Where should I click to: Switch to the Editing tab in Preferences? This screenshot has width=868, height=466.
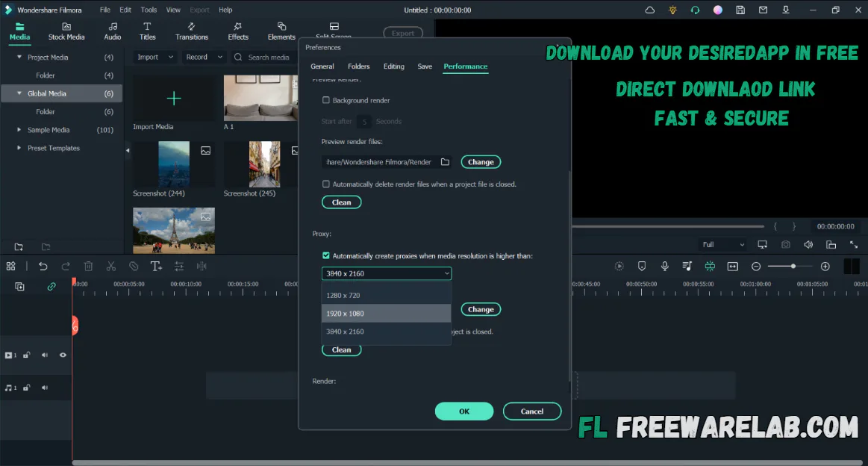[393, 66]
